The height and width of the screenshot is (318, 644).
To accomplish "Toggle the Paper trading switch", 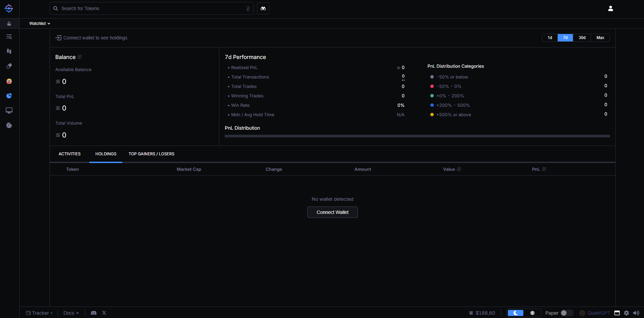I will pos(567,313).
